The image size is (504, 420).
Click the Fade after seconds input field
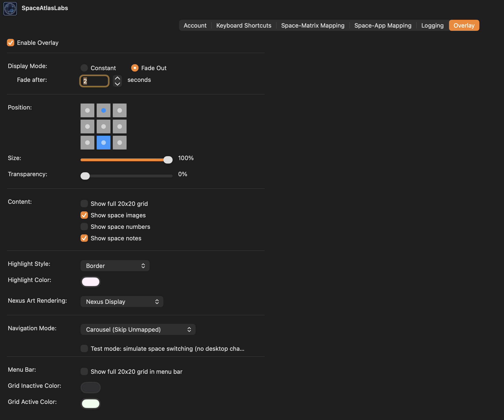[x=94, y=81]
